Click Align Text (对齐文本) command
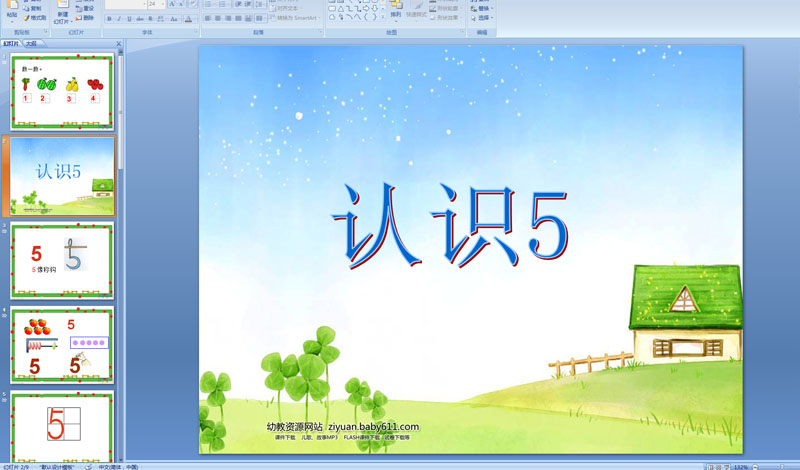 click(x=286, y=9)
